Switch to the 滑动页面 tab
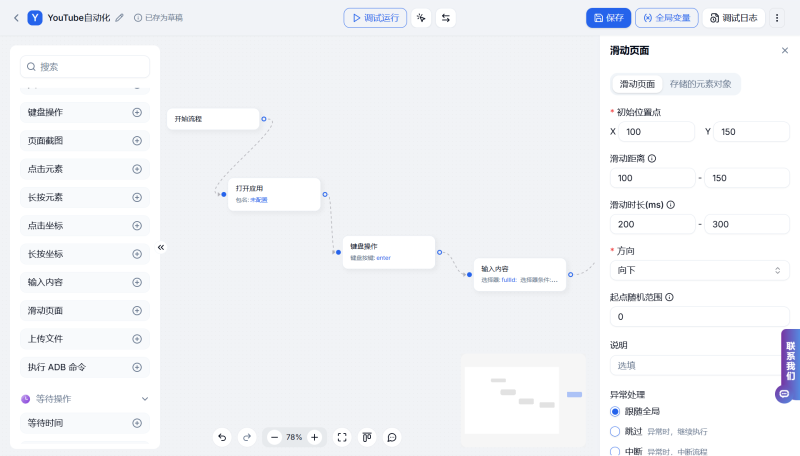 click(x=637, y=84)
